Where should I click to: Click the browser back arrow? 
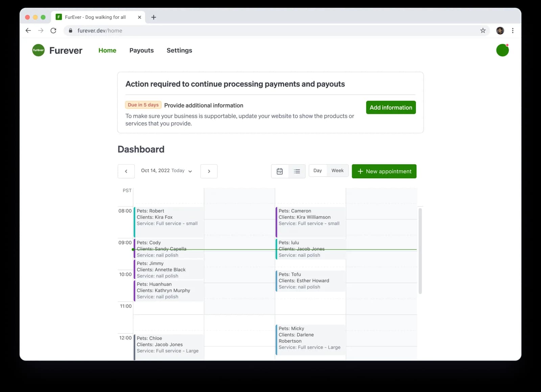[x=28, y=30]
